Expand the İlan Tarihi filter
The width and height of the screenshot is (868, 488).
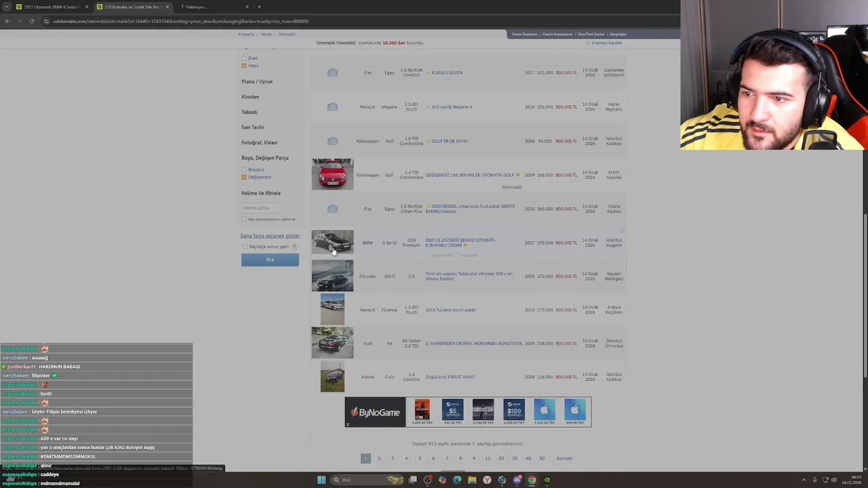click(x=253, y=127)
